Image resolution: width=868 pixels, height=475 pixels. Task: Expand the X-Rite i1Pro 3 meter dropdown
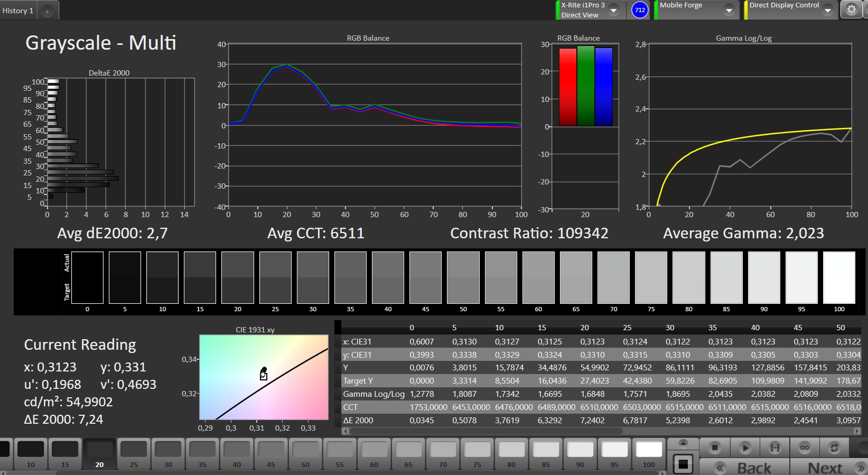point(614,10)
